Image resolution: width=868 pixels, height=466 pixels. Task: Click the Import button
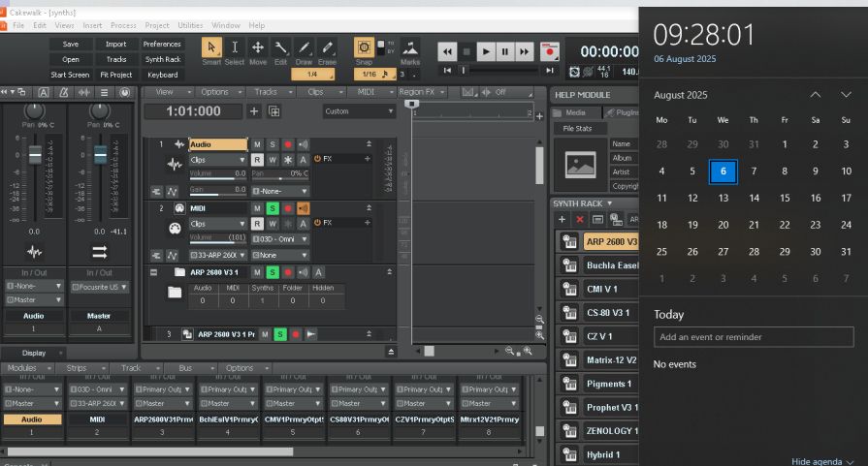click(115, 44)
